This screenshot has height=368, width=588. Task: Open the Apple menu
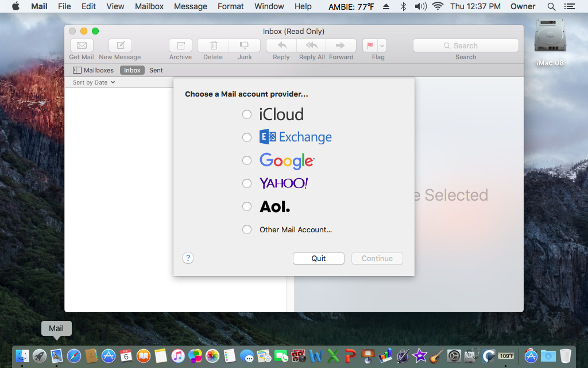click(16, 6)
